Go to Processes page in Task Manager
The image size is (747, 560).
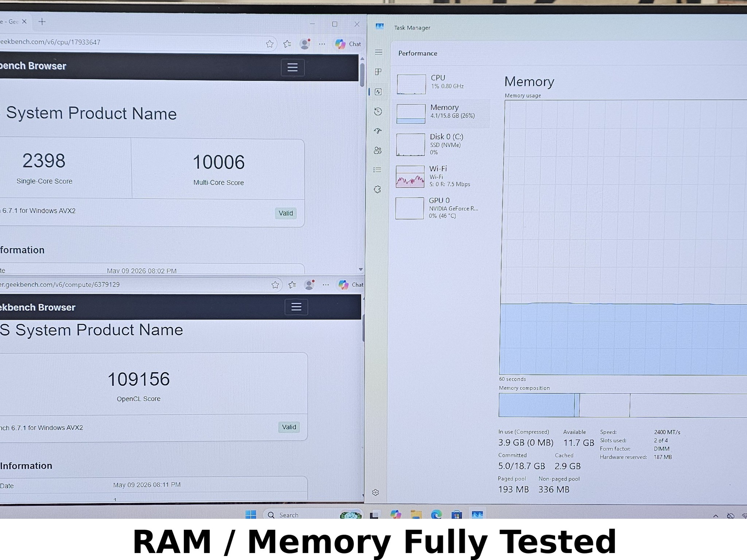click(378, 72)
